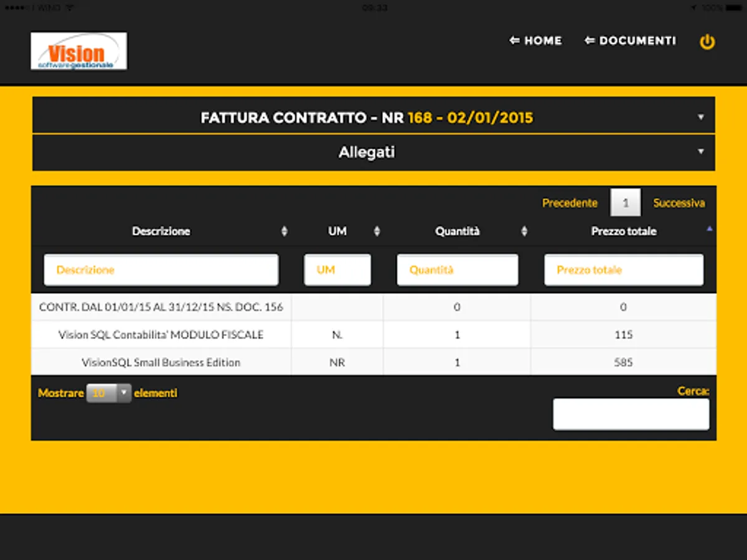The image size is (747, 560).
Task: Expand the Fattura Contratto NR 168 header
Action: (374, 116)
